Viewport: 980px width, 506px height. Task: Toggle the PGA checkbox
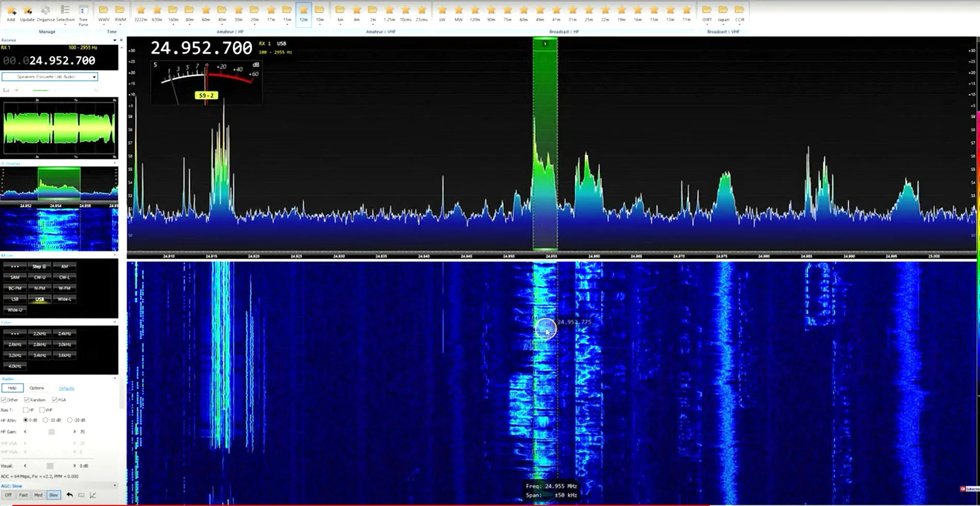point(54,400)
